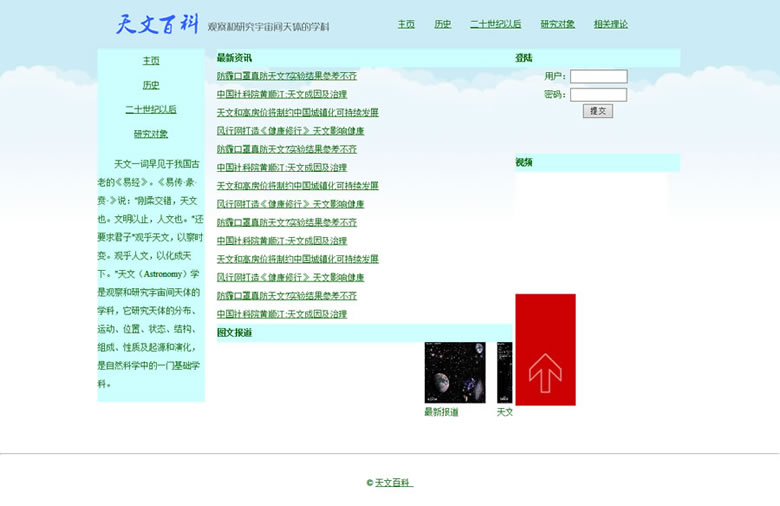This screenshot has height=506, width=780.
Task: Open the last news link above 图文报道
Action: [x=282, y=314]
